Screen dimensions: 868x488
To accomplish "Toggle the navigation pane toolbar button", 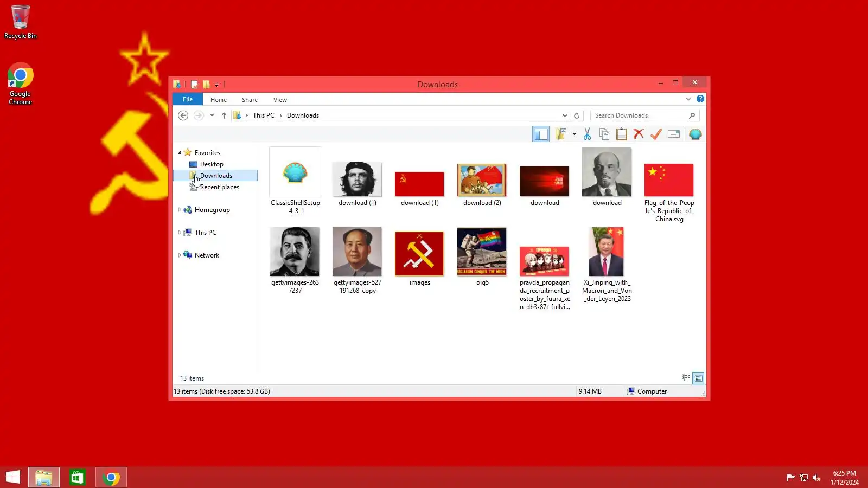I will pyautogui.click(x=541, y=134).
